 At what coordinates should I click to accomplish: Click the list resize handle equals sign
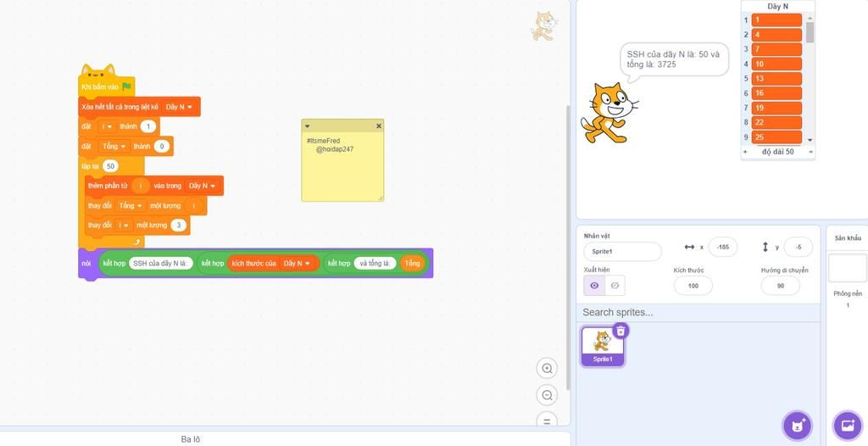[810, 152]
